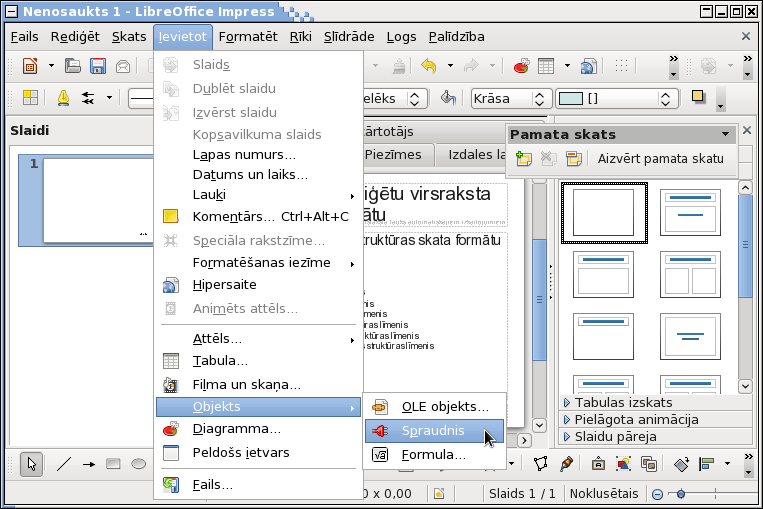The width and height of the screenshot is (763, 509).
Task: Click the Save floppy disk icon
Action: tap(98, 66)
